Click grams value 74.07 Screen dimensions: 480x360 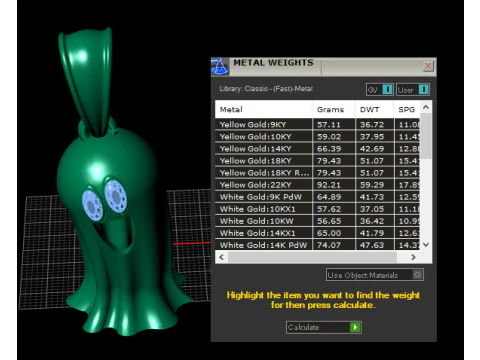[x=329, y=245]
